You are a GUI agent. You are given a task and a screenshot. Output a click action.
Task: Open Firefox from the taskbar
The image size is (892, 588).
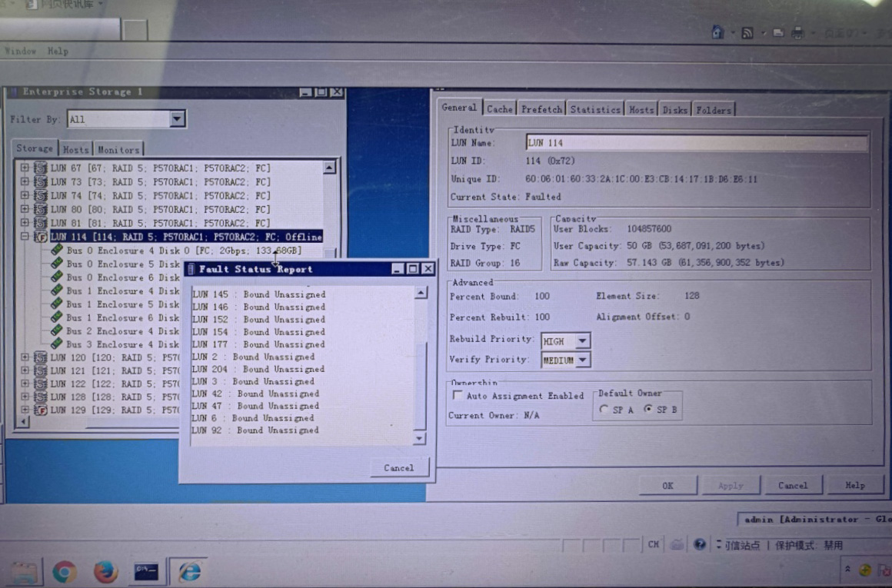pos(105,572)
